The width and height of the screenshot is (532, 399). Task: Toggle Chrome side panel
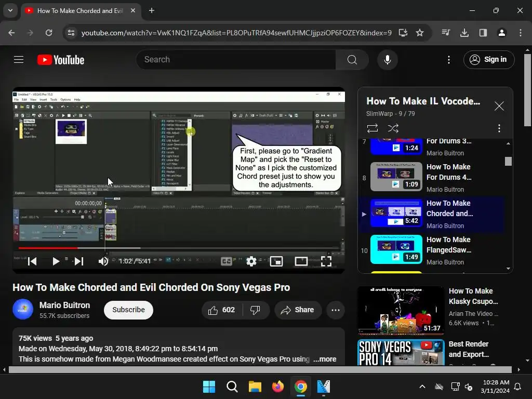tap(483, 33)
